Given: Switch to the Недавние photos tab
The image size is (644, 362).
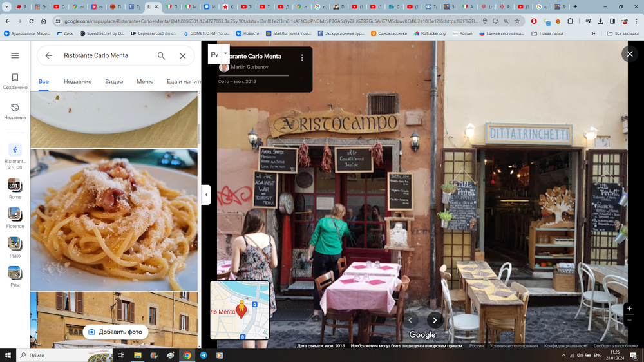Looking at the screenshot, I should 78,81.
